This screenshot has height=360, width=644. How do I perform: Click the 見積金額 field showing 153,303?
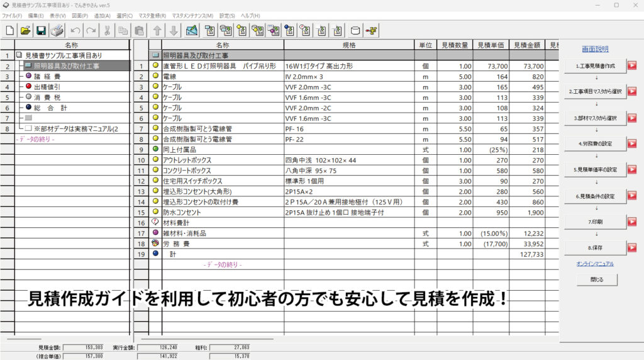tap(84, 347)
